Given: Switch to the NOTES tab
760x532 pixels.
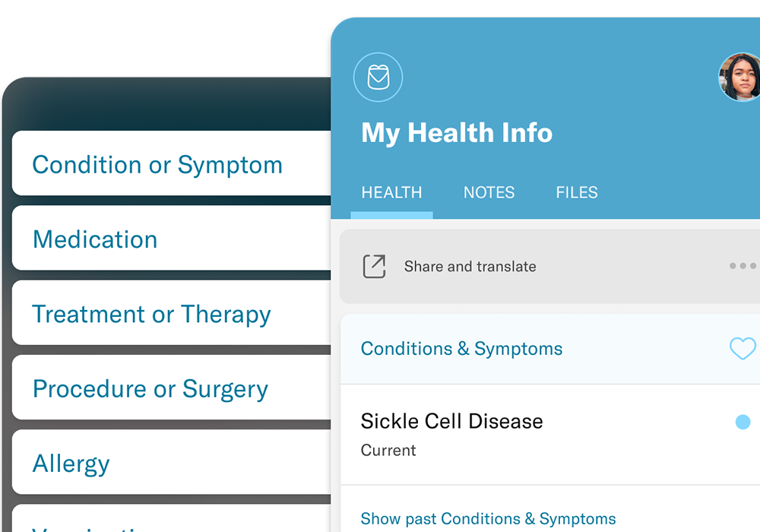Looking at the screenshot, I should (489, 193).
